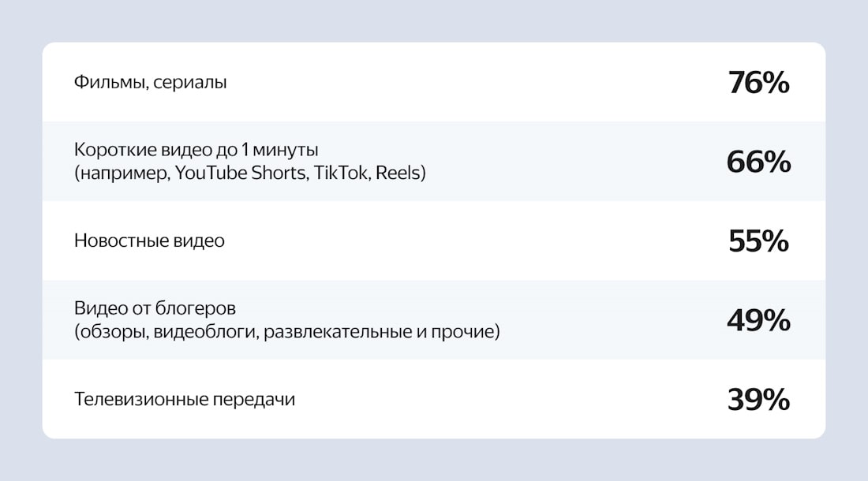Select the 66% value
Screen dimensions: 868x481
tap(758, 162)
